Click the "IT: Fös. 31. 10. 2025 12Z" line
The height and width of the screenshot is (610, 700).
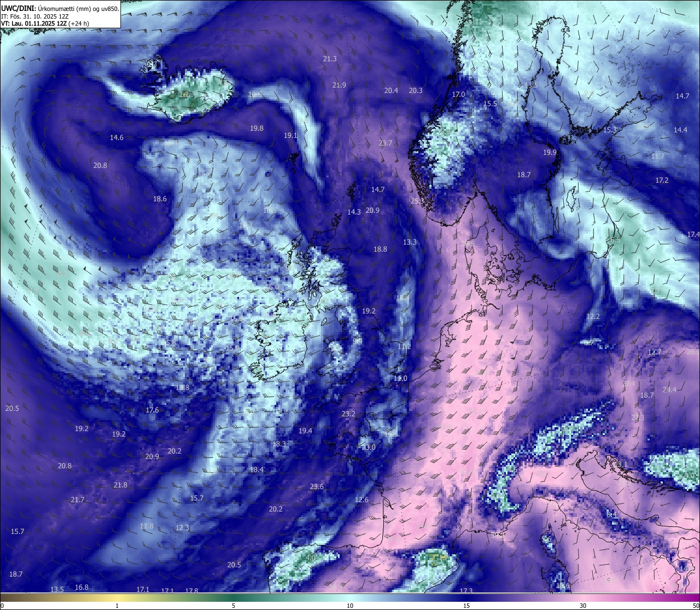(x=35, y=16)
